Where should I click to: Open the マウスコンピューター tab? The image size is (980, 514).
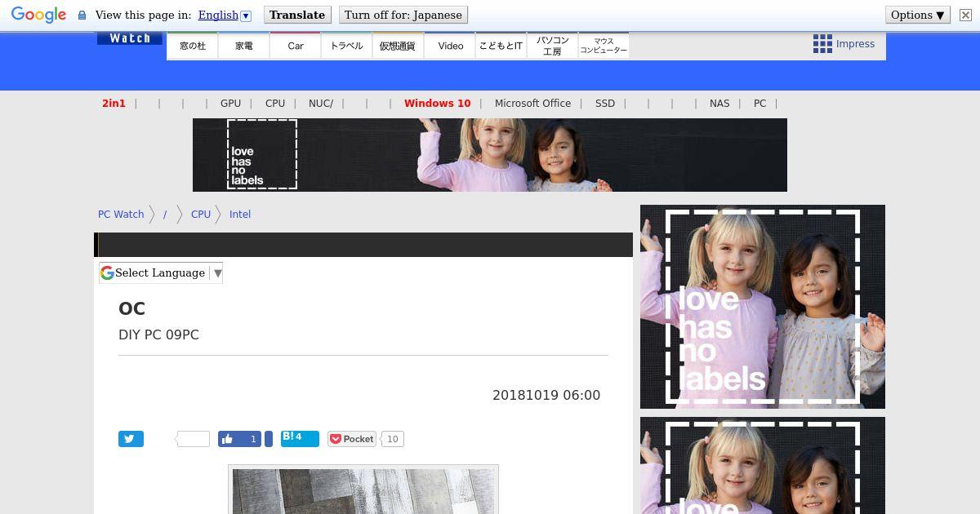tap(604, 46)
